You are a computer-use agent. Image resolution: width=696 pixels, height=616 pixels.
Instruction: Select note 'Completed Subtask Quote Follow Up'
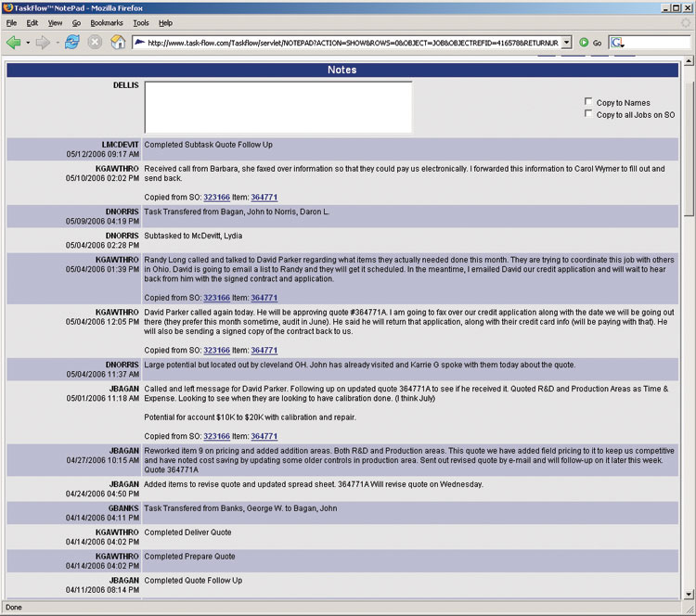(208, 145)
